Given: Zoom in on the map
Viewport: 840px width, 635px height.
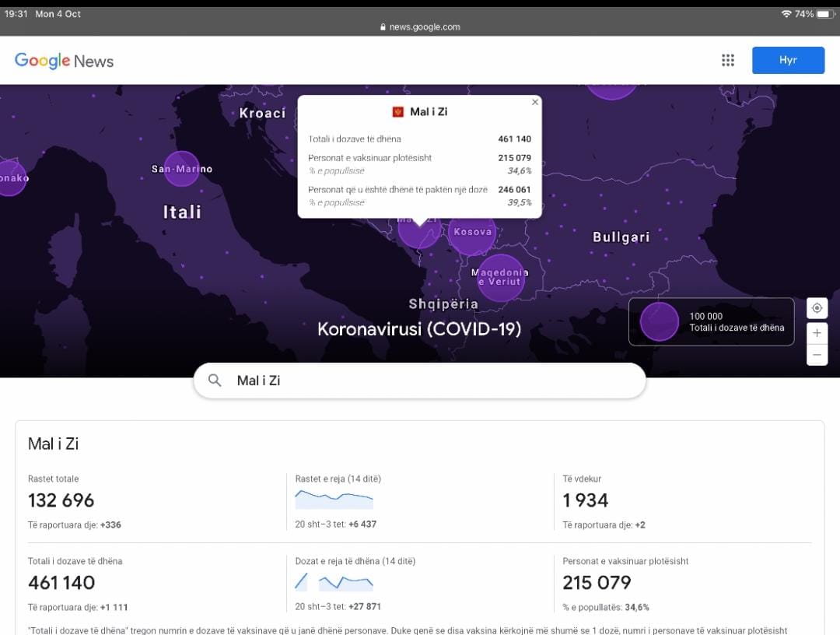Looking at the screenshot, I should 817,333.
